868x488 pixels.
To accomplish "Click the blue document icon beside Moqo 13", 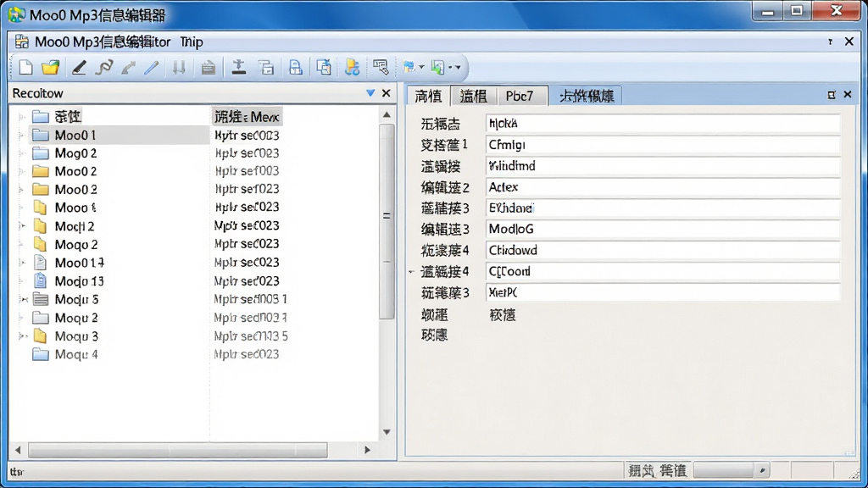I will [x=40, y=280].
